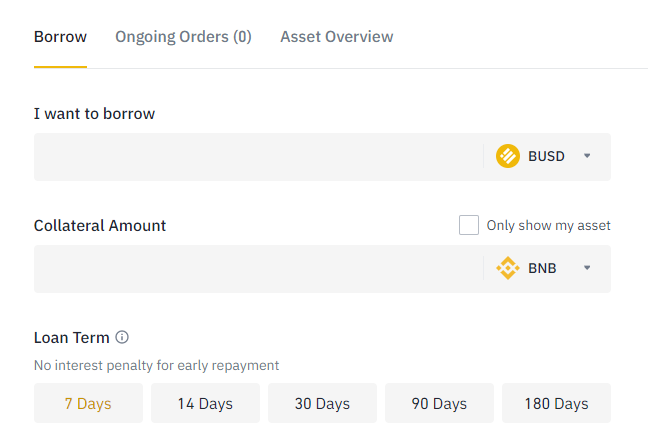Click the BNB currency name text
The height and width of the screenshot is (446, 648).
pyautogui.click(x=542, y=268)
